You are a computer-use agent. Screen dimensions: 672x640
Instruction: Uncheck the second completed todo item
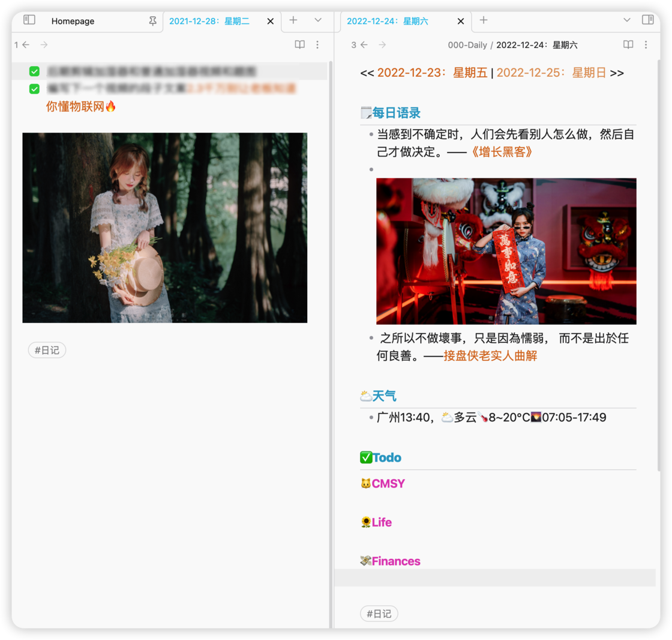point(34,88)
